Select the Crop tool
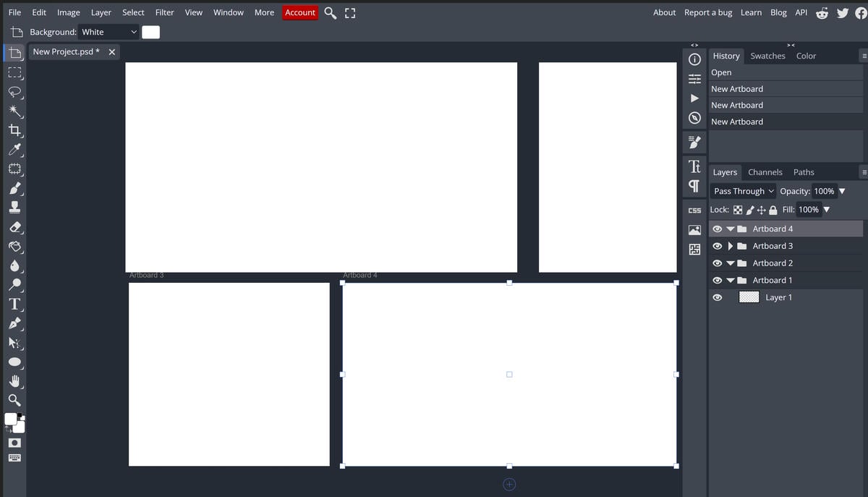Image resolution: width=868 pixels, height=497 pixels. (x=14, y=130)
